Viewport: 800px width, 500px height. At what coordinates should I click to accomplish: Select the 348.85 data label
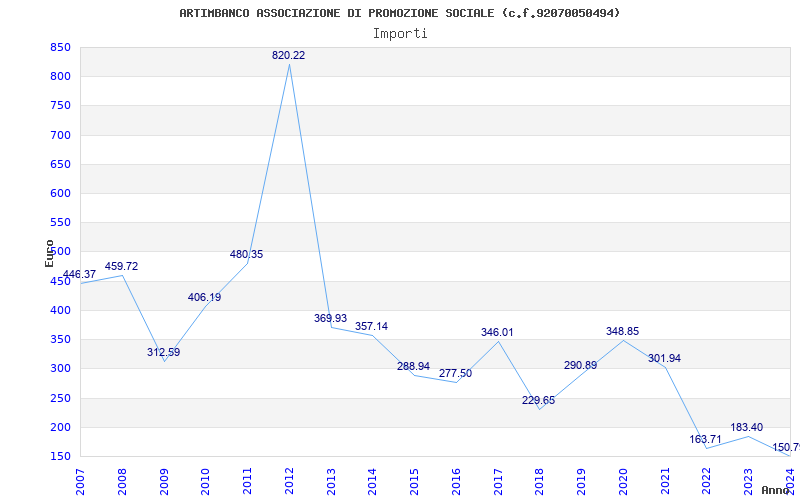pyautogui.click(x=622, y=332)
